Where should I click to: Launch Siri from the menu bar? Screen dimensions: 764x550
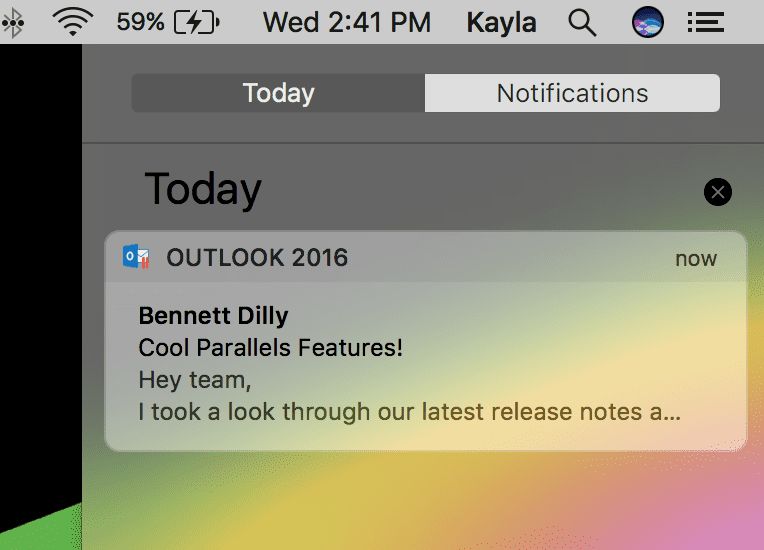tap(648, 22)
